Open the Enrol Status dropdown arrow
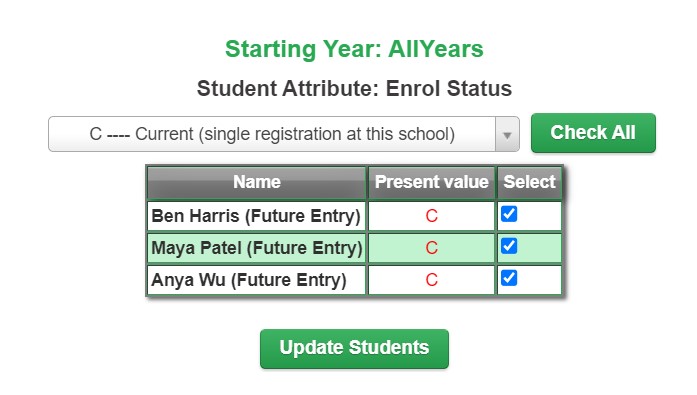Viewport: 697px width, 395px height. point(507,134)
